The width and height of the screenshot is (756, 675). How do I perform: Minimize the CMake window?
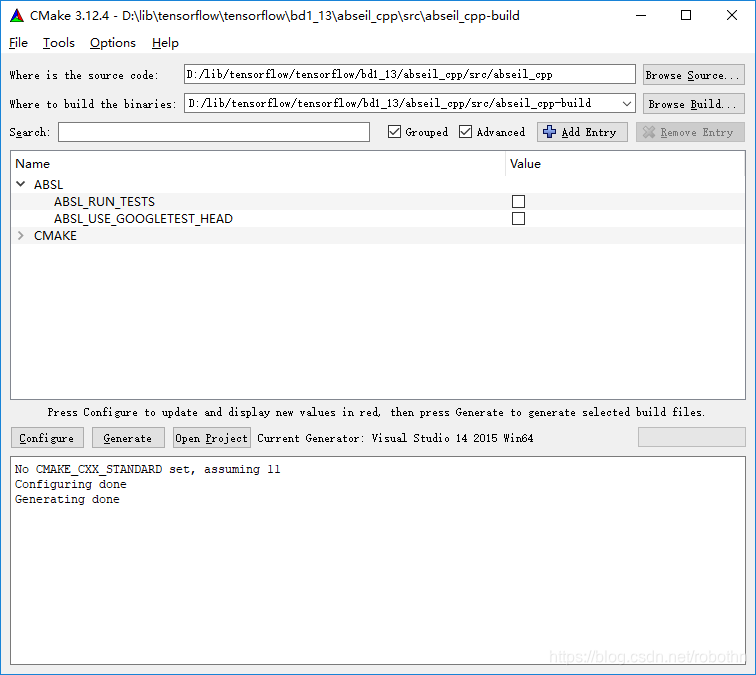tap(641, 15)
